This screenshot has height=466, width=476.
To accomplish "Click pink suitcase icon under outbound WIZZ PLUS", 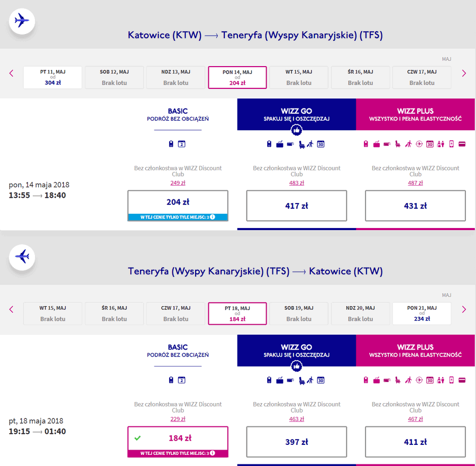I will point(377,144).
